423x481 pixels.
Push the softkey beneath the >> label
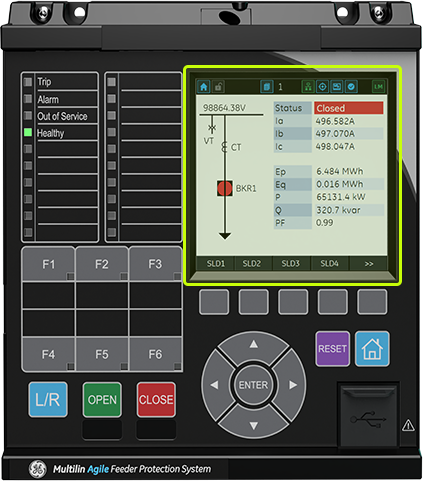point(372,302)
